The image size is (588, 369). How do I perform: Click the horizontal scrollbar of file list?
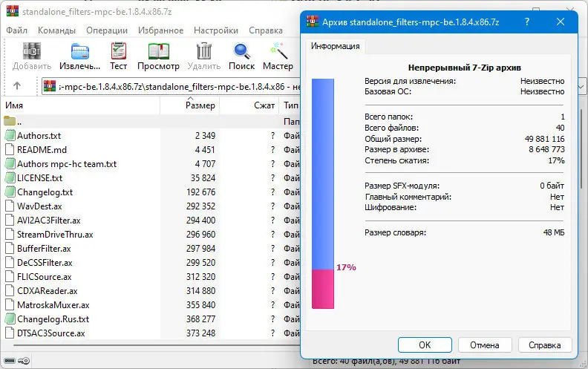pyautogui.click(x=157, y=345)
